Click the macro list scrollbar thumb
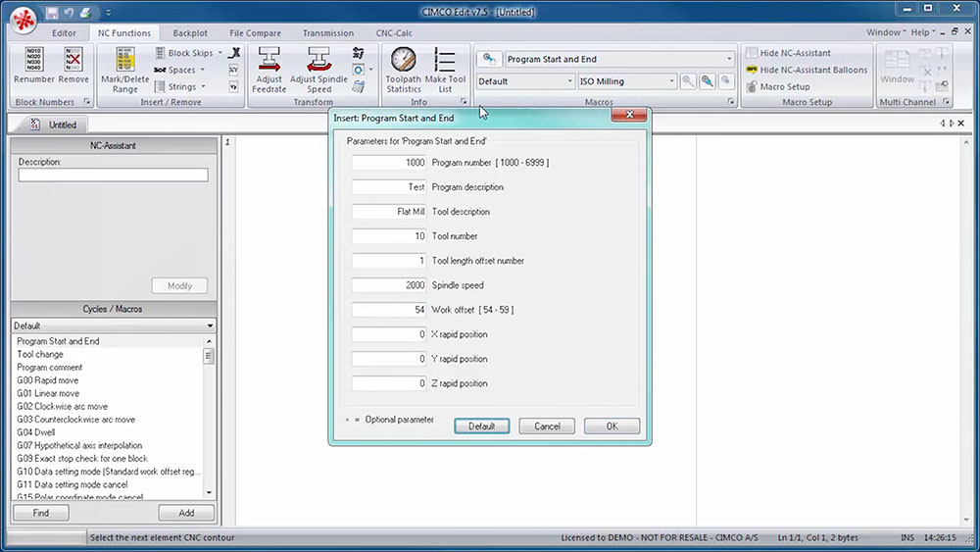The width and height of the screenshot is (980, 552). [x=209, y=356]
